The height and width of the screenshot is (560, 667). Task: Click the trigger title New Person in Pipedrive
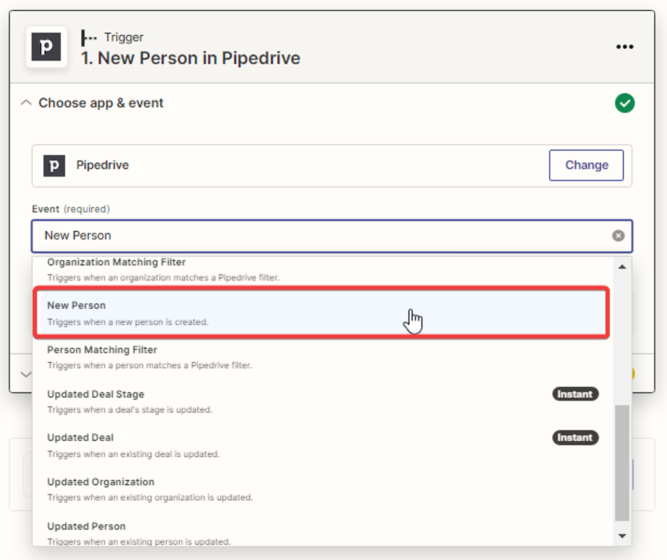click(190, 58)
